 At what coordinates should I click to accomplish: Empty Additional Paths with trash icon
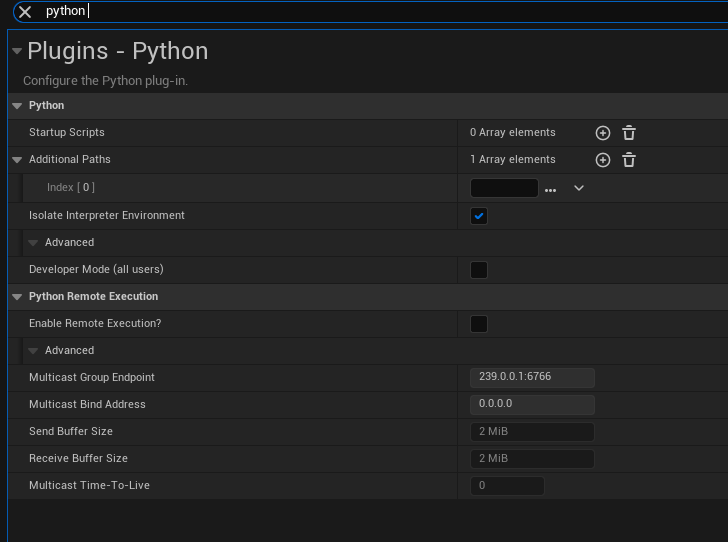pos(629,160)
